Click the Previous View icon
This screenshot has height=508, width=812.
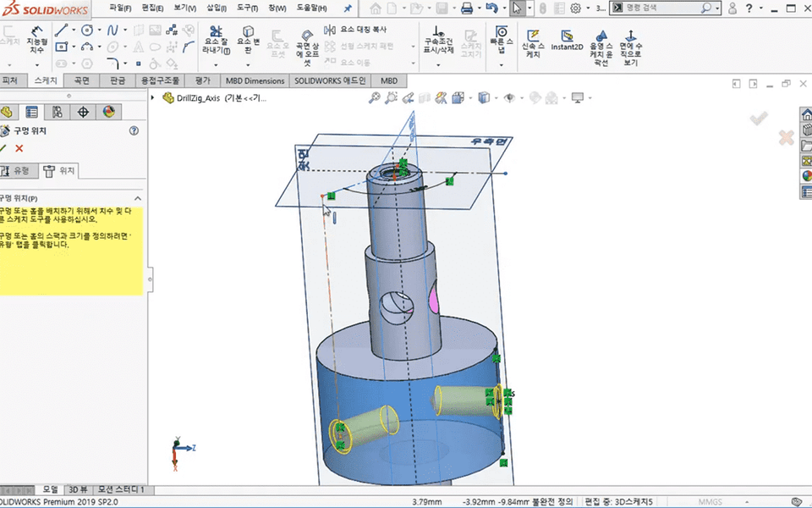coord(408,97)
